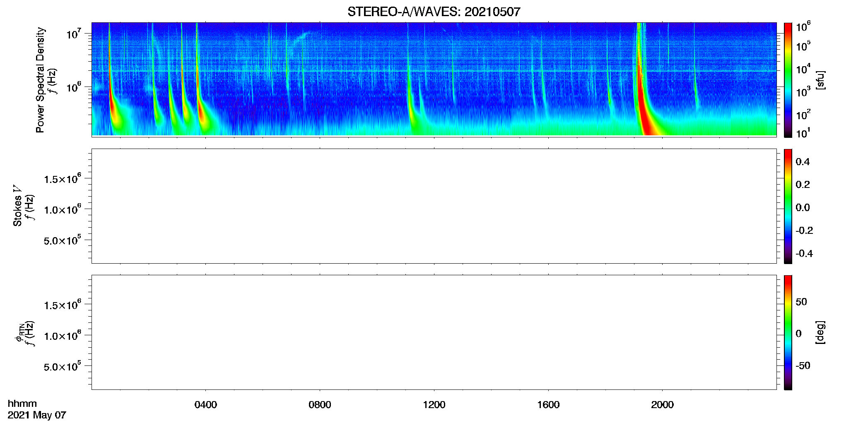Click the 1600 time axis label
Viewport: 868px width, 447px height.
coord(548,405)
